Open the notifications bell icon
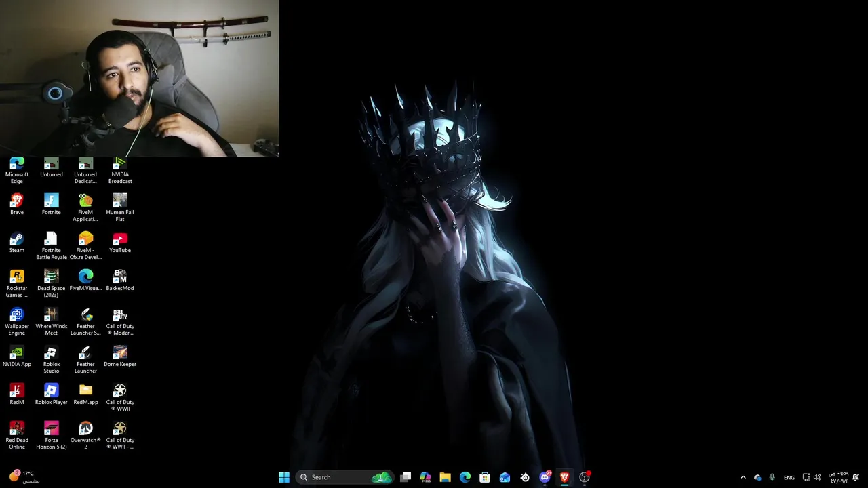The height and width of the screenshot is (488, 868). (x=856, y=477)
